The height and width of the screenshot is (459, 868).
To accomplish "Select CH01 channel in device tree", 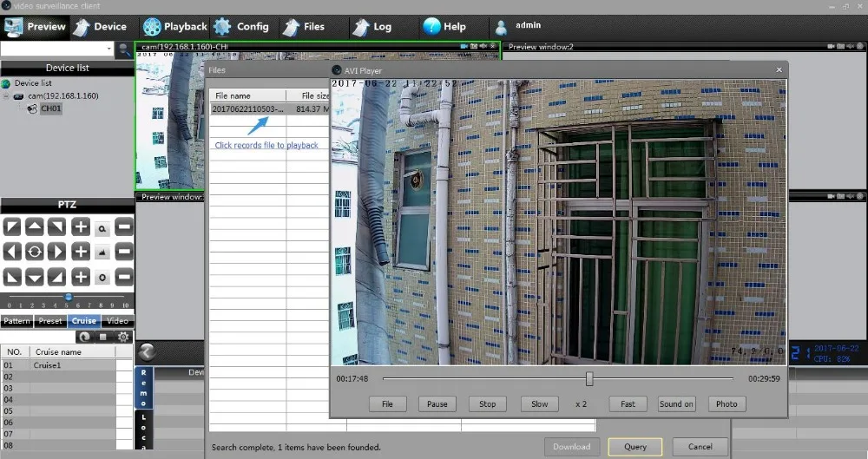I will click(50, 108).
